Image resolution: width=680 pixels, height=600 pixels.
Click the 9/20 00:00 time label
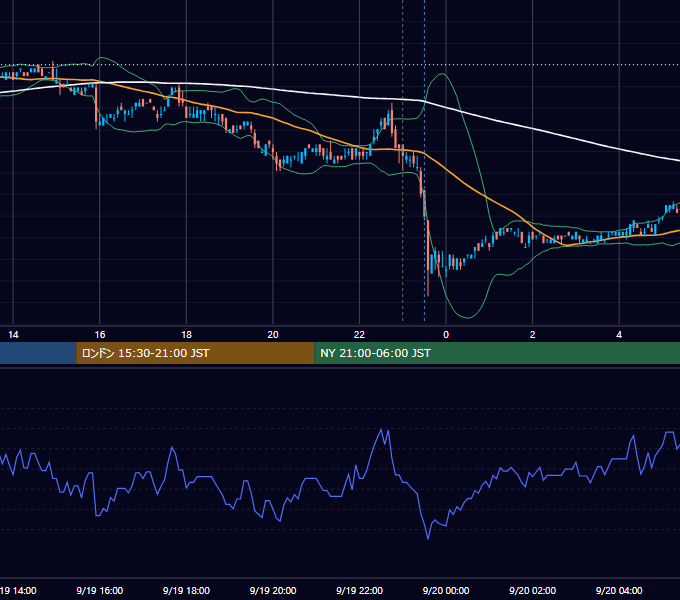(x=446, y=590)
